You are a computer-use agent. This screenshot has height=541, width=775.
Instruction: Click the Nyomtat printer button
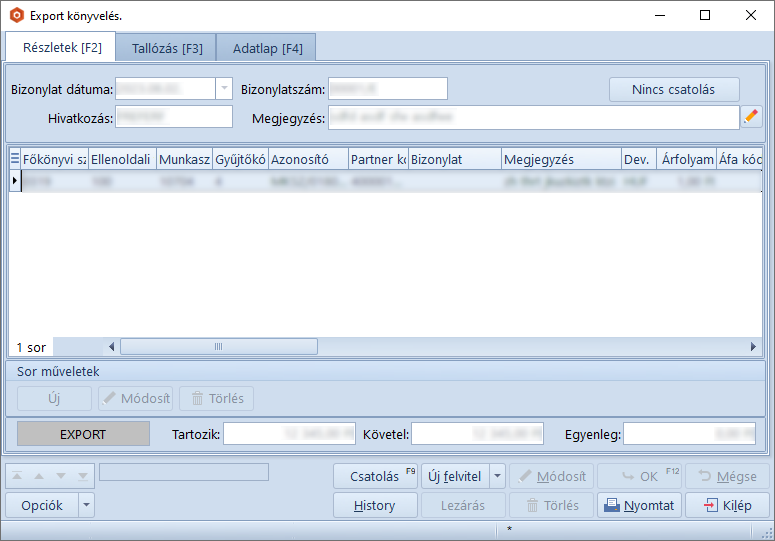point(639,506)
